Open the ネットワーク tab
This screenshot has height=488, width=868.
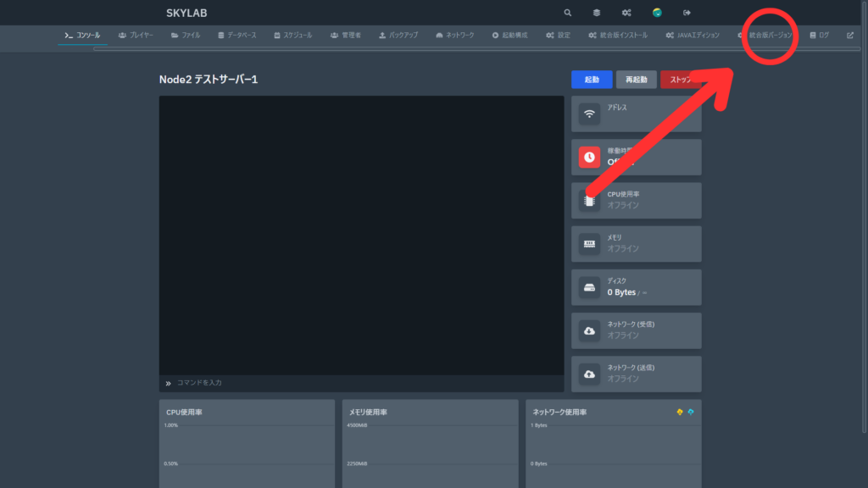coord(454,36)
